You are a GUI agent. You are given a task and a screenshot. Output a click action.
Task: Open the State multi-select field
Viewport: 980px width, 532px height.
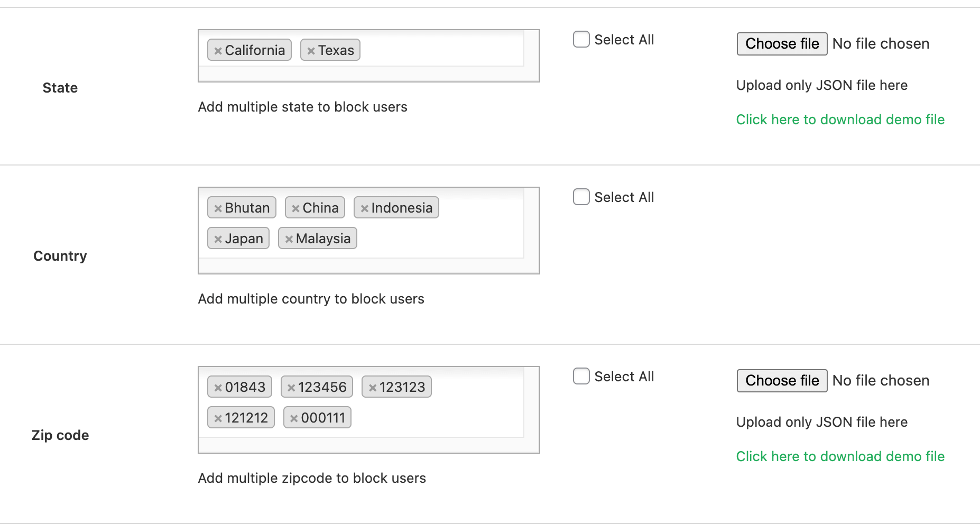tap(439, 51)
